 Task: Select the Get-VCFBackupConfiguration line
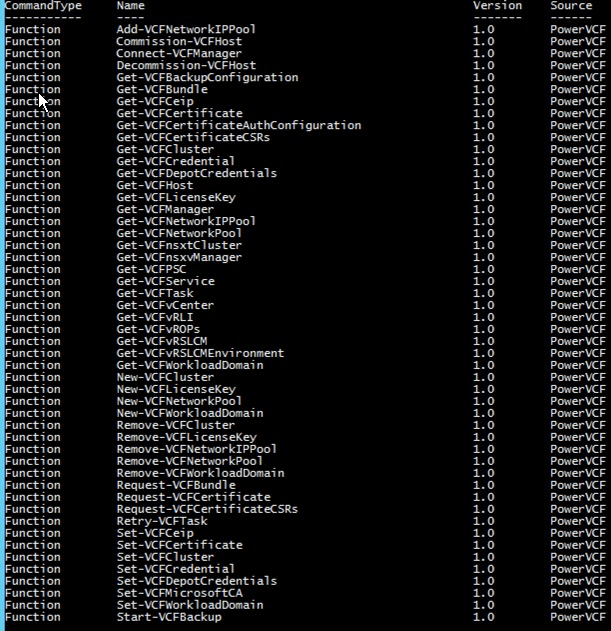tap(206, 77)
